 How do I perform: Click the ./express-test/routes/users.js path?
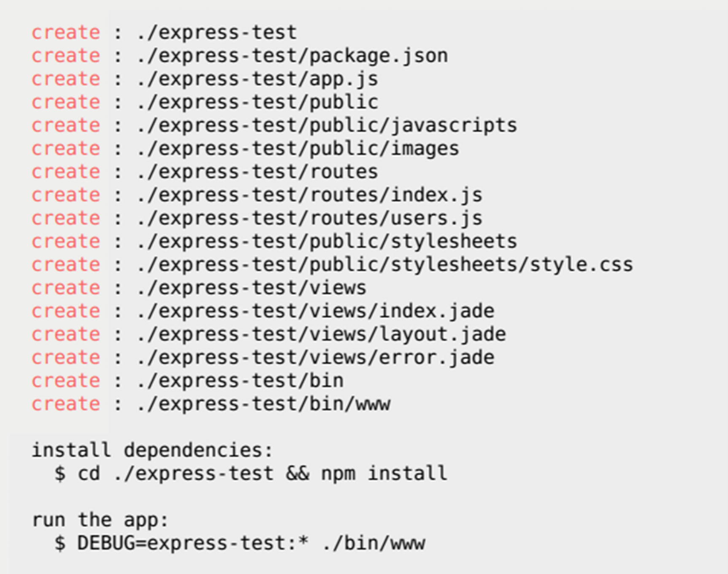click(309, 219)
